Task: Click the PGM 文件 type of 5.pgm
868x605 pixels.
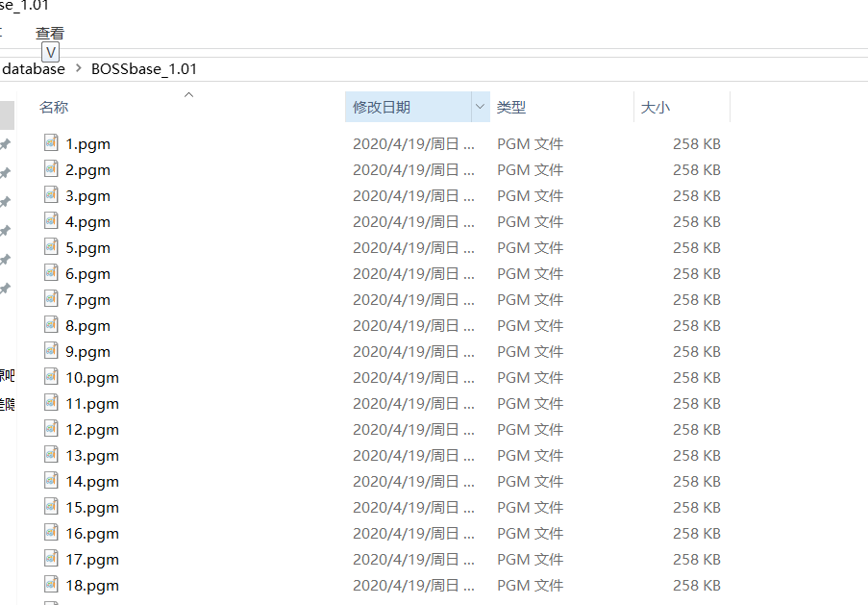Action: coord(530,247)
